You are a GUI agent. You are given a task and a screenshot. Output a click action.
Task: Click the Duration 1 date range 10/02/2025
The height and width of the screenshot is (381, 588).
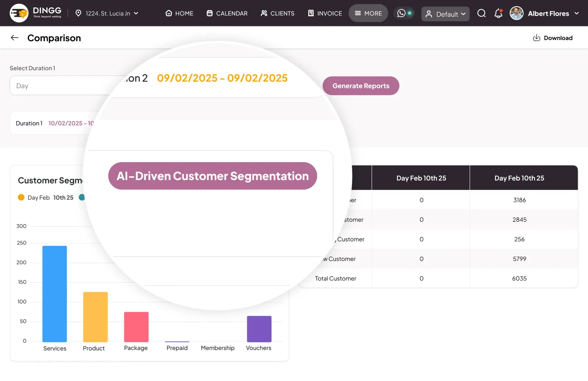71,123
